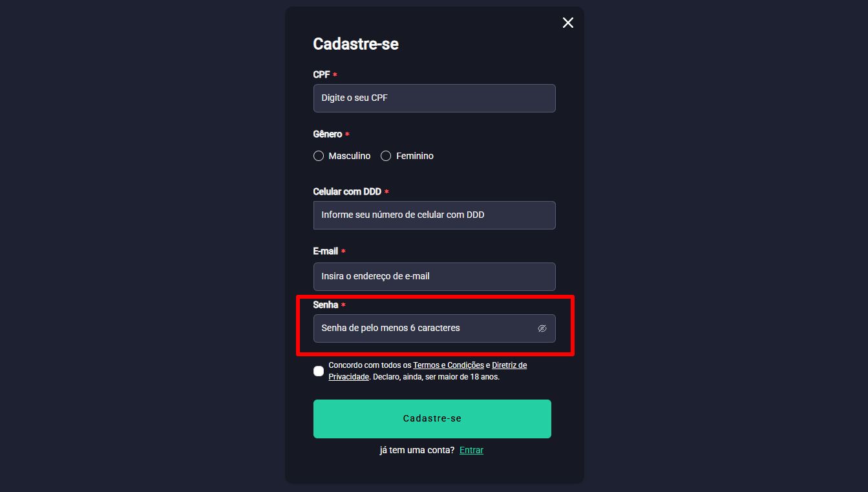Click the Senha field label
The image size is (868, 492).
tap(326, 305)
